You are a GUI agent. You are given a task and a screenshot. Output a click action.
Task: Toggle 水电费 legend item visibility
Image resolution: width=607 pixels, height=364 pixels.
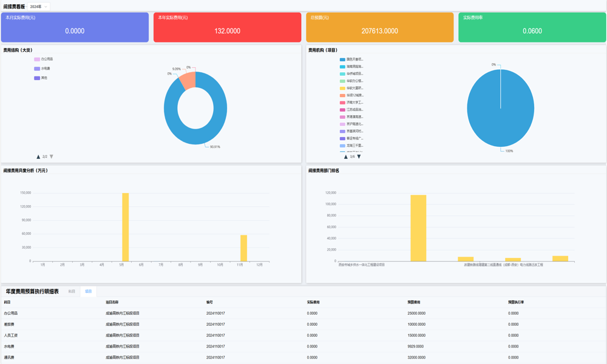click(42, 69)
